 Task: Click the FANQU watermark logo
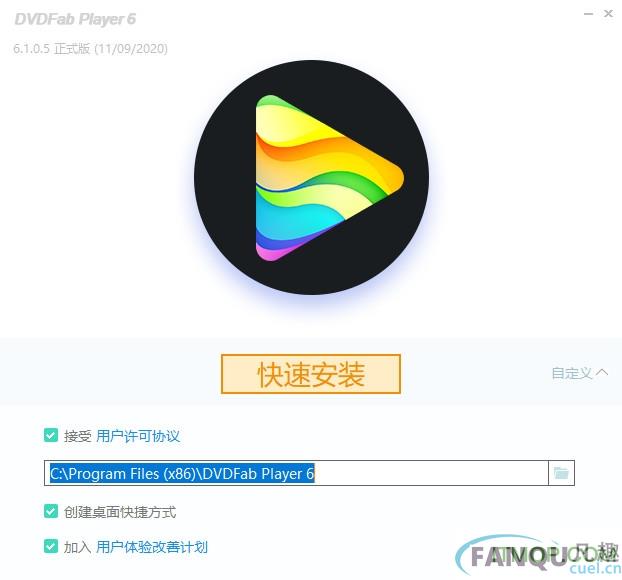(x=538, y=555)
